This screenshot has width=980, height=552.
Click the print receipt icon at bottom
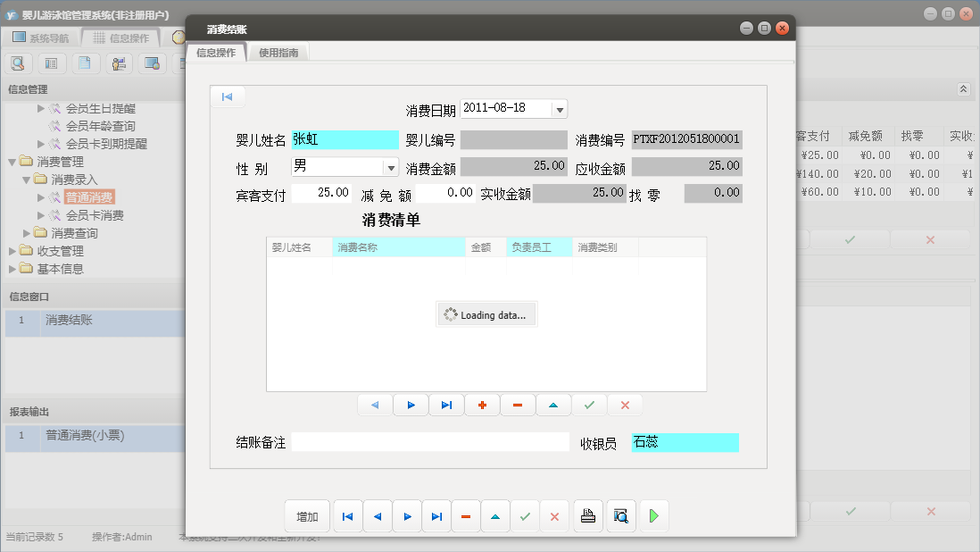tap(587, 515)
